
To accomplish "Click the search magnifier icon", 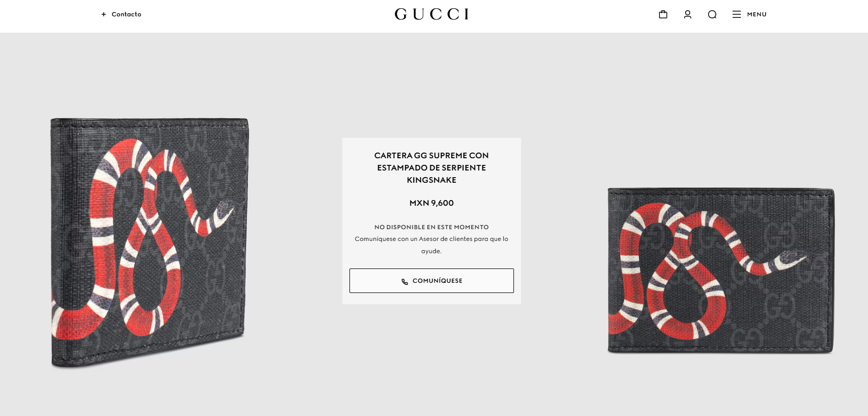I will 712,14.
